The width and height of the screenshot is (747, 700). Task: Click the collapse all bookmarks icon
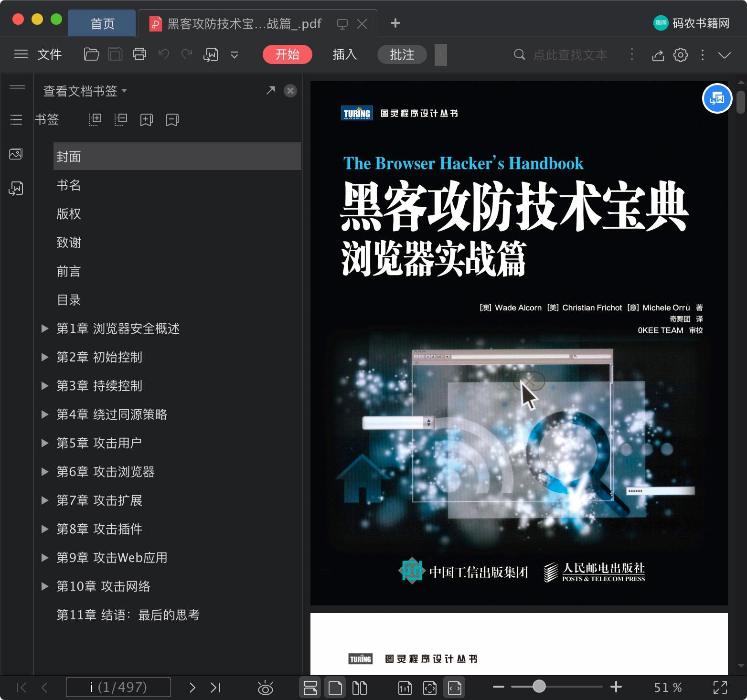pyautogui.click(x=121, y=119)
